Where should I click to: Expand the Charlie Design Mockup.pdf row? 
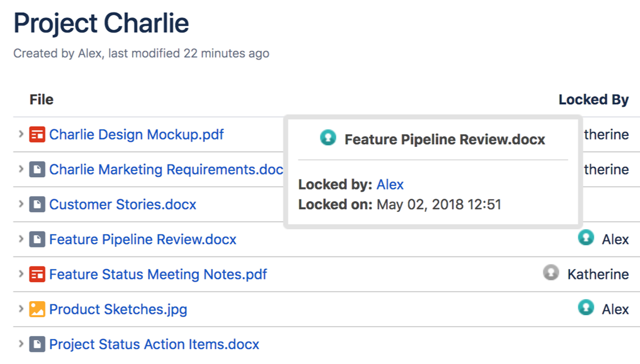(21, 135)
